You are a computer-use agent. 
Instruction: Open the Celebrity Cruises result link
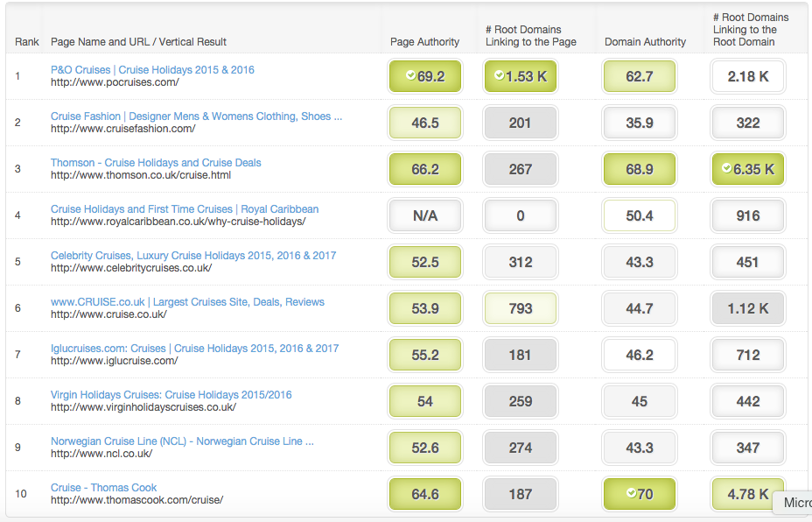click(192, 256)
